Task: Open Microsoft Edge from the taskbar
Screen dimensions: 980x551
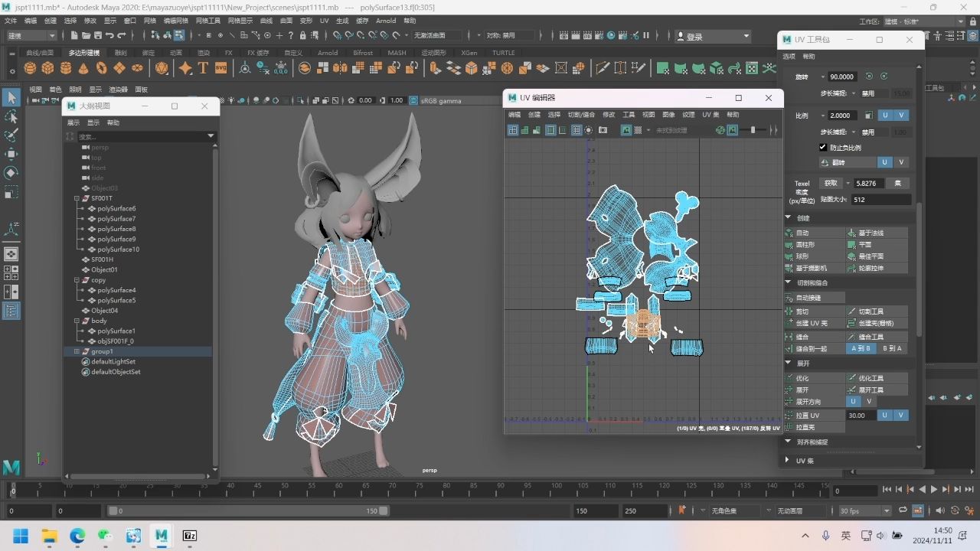Action: [77, 536]
